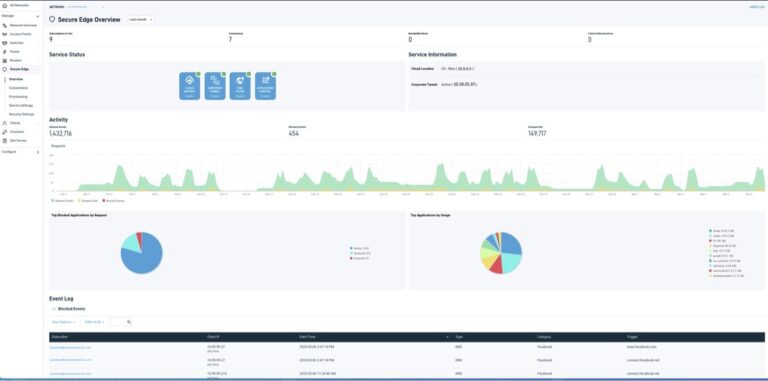Collapse the Secure Edge submenu arrow
Viewport: 768px width, 381px height.
(x=38, y=69)
